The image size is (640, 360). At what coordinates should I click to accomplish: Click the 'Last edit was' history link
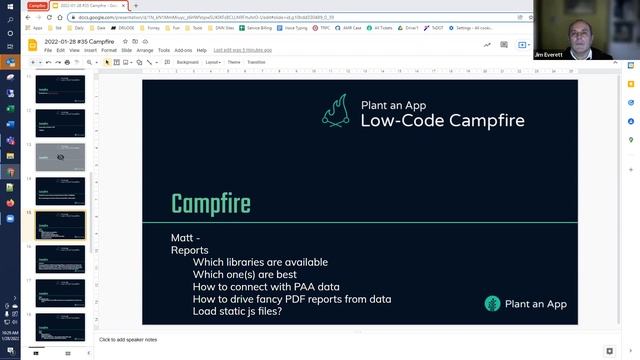[x=242, y=50]
